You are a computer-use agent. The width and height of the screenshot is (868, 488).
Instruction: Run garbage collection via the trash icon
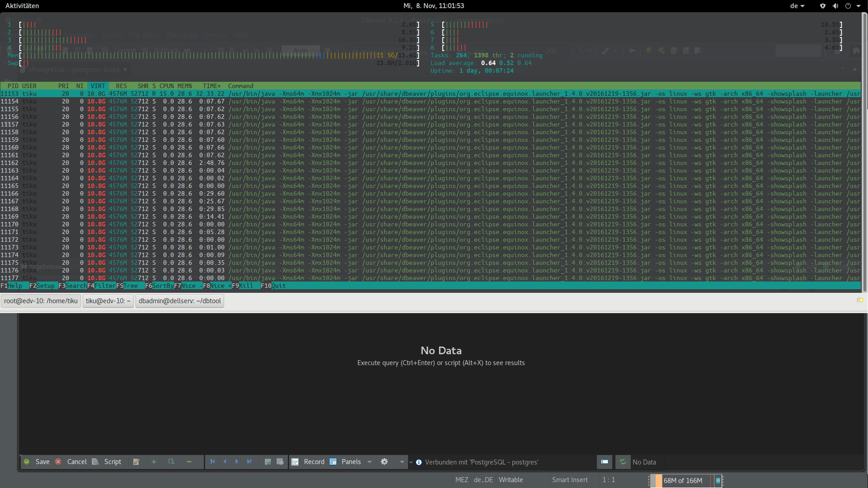click(718, 481)
